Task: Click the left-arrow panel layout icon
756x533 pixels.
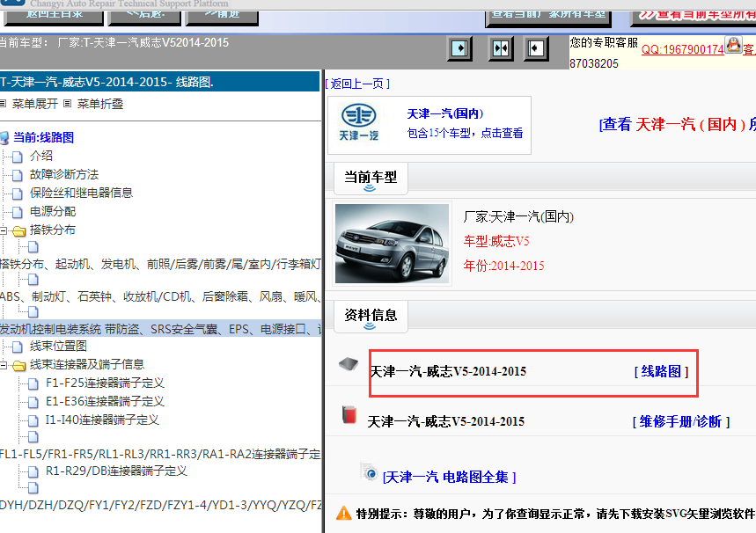Action: 536,48
